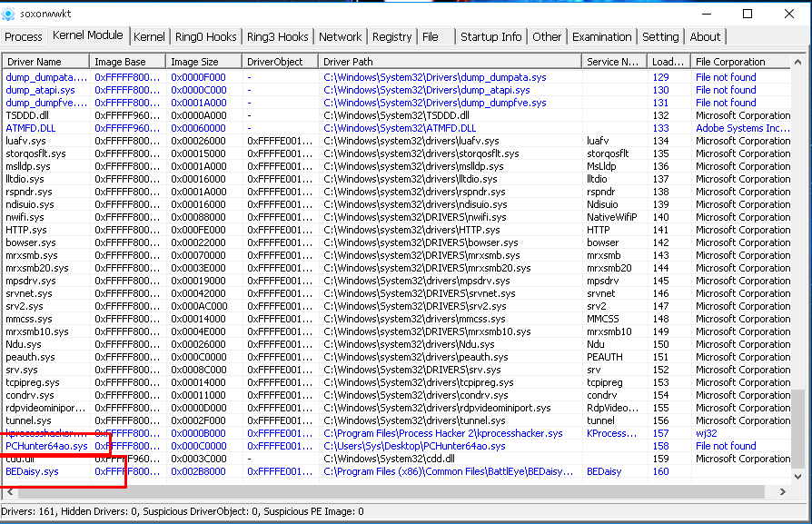Click vertical scrollbar down arrow
The width and height of the screenshot is (812, 524).
click(x=797, y=477)
